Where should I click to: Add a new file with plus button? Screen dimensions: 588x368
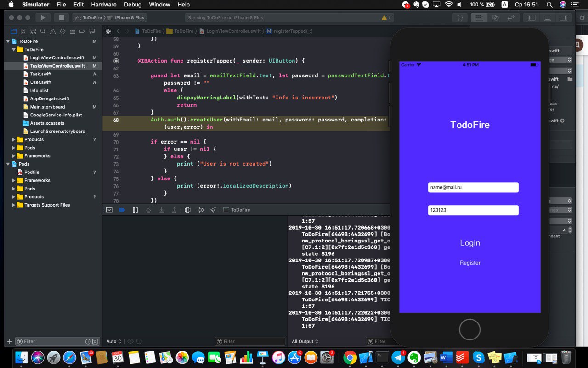point(10,341)
